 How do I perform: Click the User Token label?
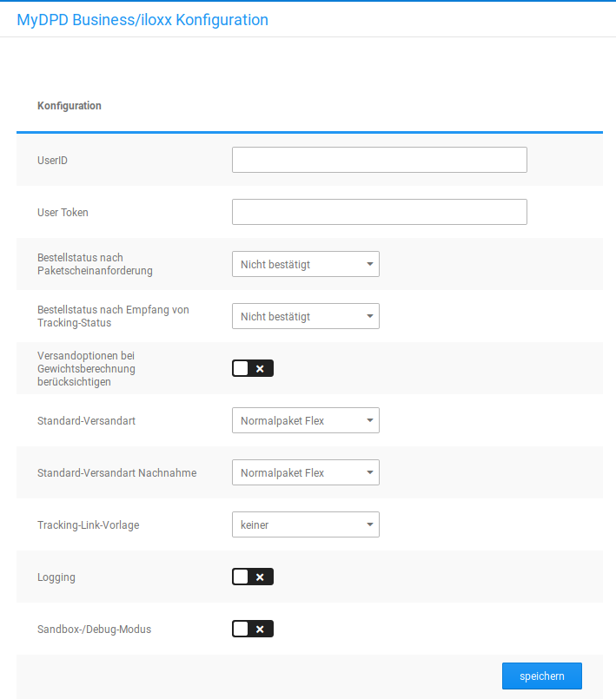[63, 213]
